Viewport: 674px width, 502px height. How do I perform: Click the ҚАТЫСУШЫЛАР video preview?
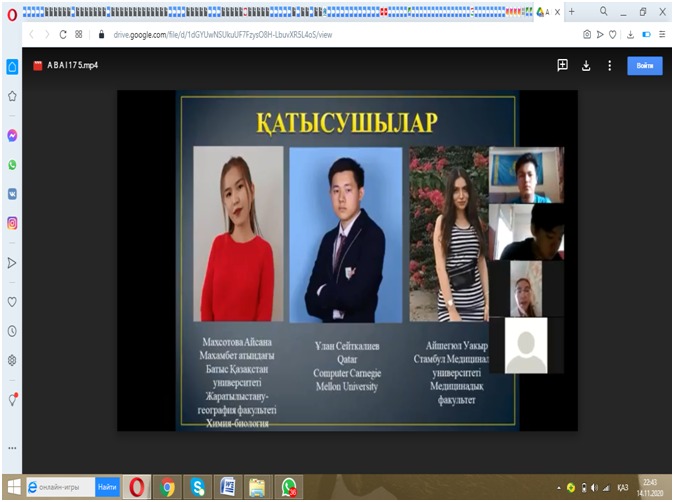click(347, 260)
